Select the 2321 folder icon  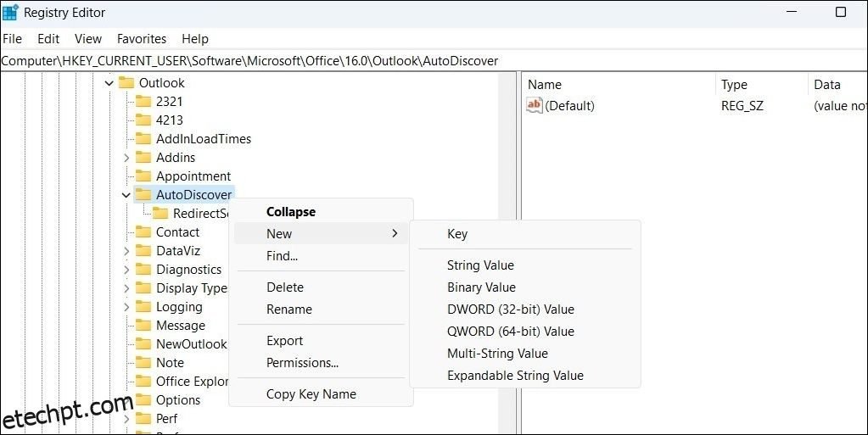(x=144, y=101)
